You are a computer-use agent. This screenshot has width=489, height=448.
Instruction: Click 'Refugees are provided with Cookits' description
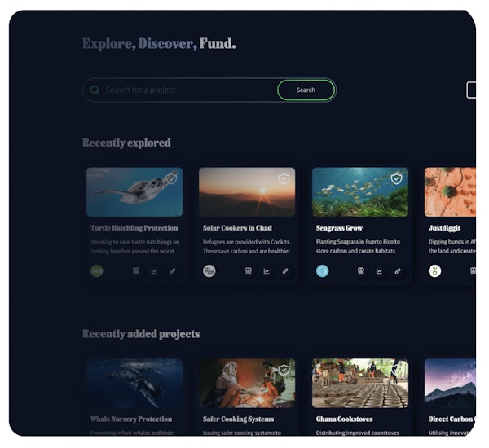pyautogui.click(x=247, y=246)
